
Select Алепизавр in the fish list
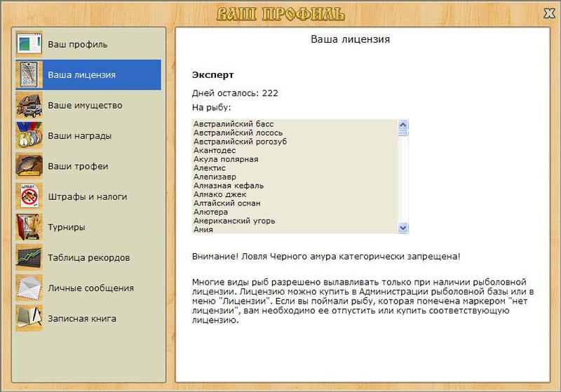pos(295,177)
